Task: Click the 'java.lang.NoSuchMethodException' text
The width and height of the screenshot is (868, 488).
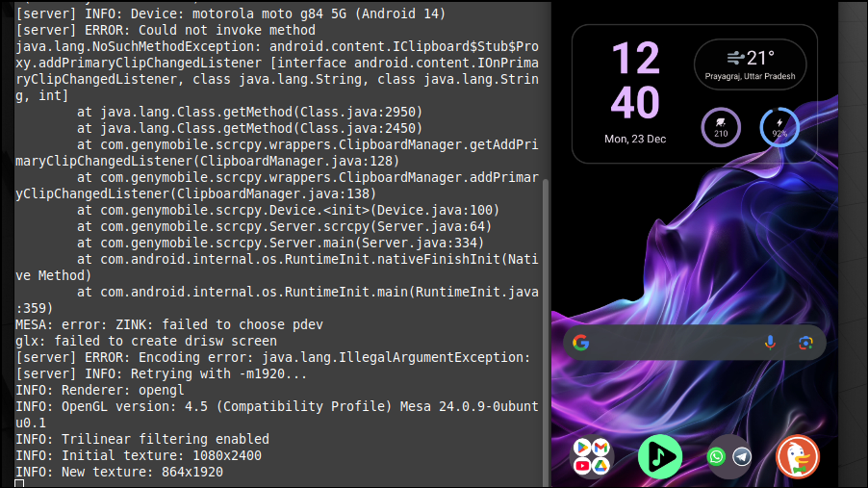Action: [135, 46]
